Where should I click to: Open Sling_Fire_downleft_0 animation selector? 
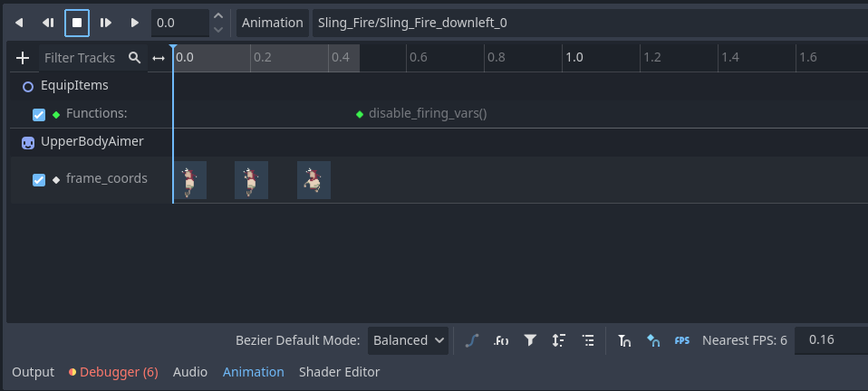click(x=589, y=22)
